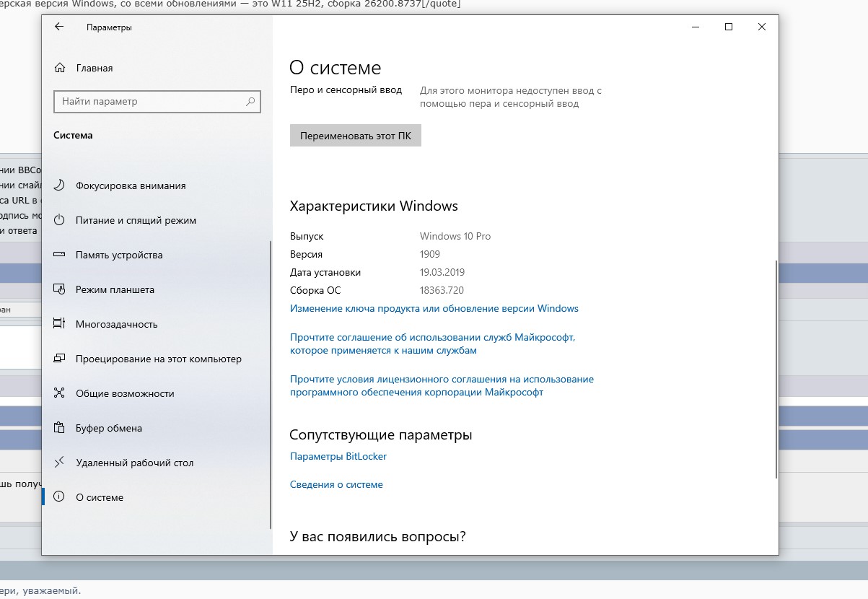This screenshot has width=868, height=599.
Task: Select the Многозадачность icon
Action: point(60,324)
